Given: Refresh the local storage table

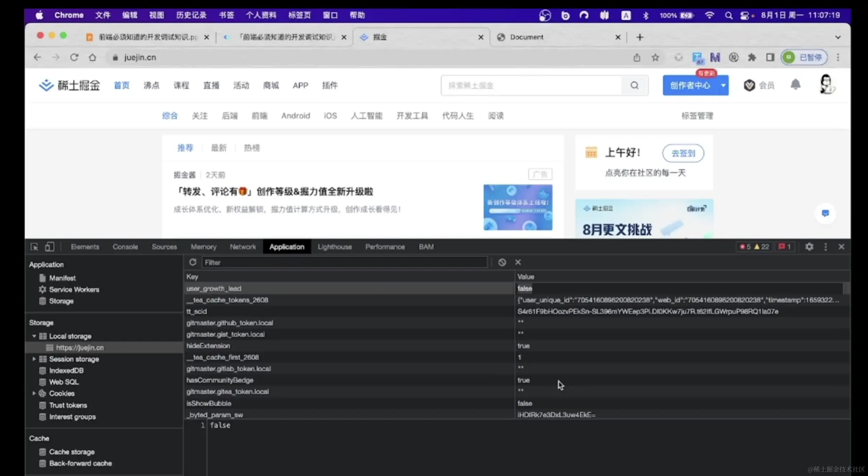Looking at the screenshot, I should tap(193, 262).
